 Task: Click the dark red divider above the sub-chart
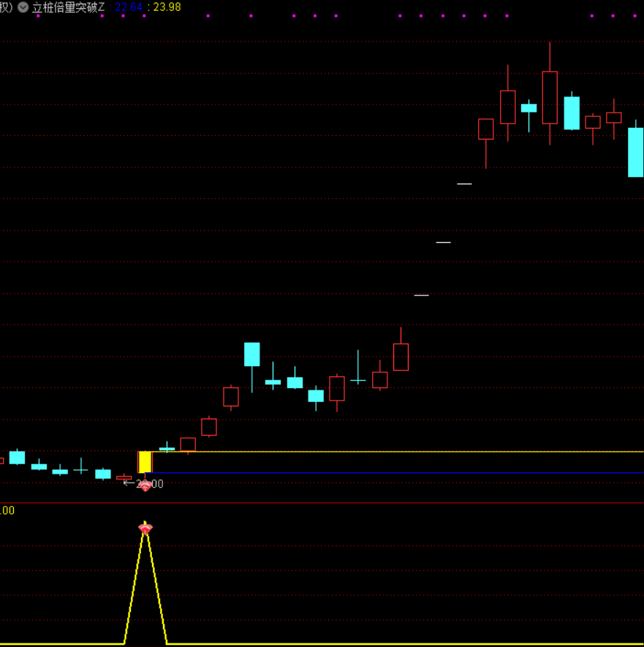pyautogui.click(x=322, y=503)
